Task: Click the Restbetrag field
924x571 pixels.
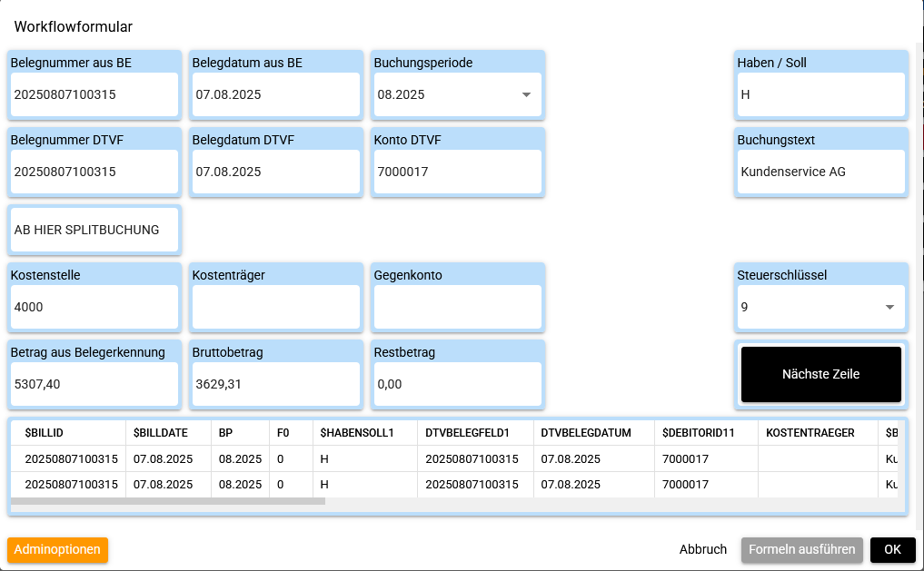Action: click(x=457, y=384)
